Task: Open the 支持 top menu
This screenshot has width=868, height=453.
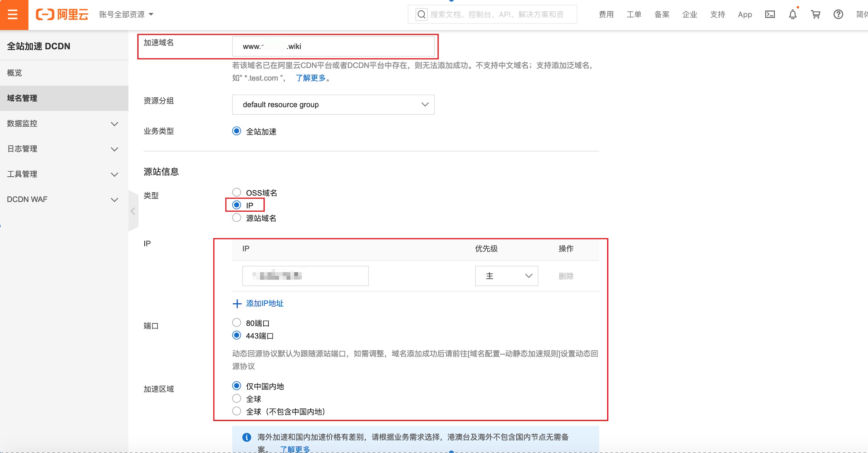Action: 718,15
